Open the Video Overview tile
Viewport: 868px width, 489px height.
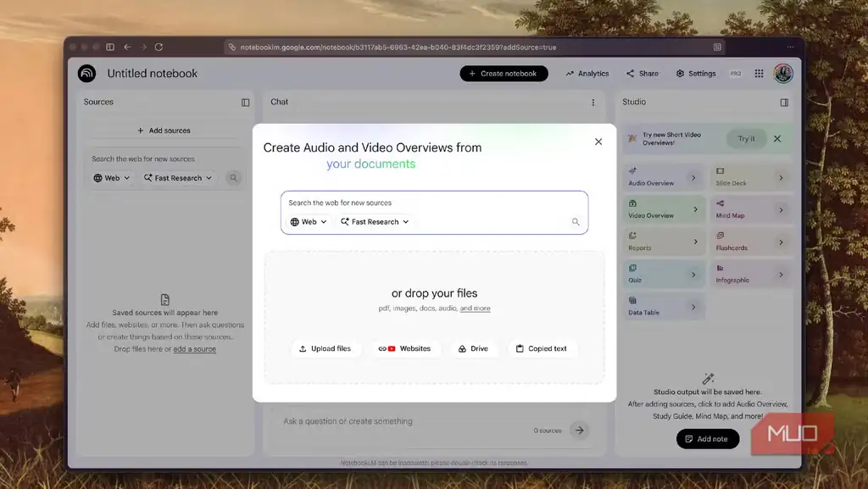(x=665, y=209)
